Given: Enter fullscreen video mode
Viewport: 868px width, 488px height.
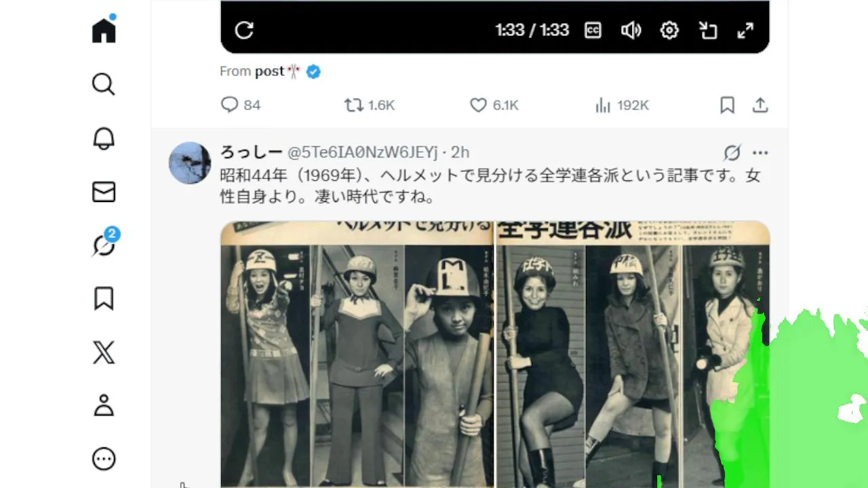Looking at the screenshot, I should point(745,30).
